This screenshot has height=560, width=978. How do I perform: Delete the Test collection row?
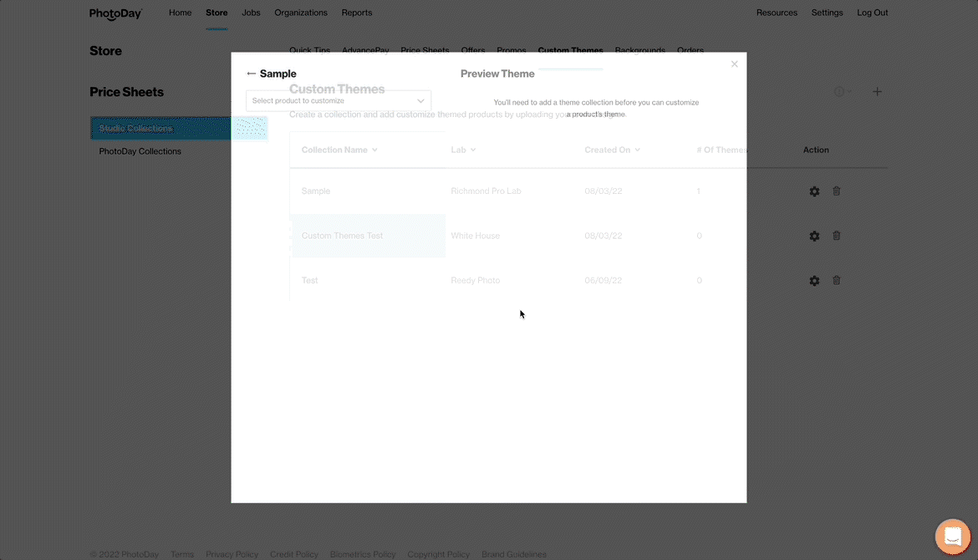point(836,281)
